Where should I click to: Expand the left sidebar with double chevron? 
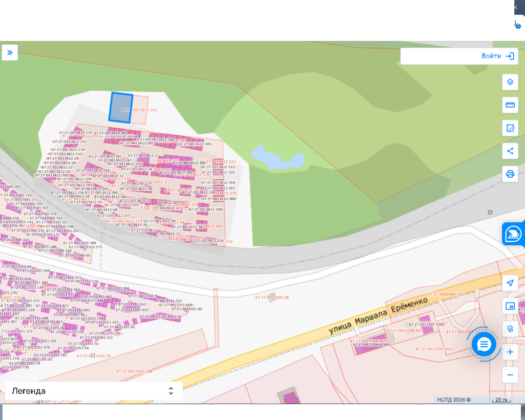pos(10,53)
